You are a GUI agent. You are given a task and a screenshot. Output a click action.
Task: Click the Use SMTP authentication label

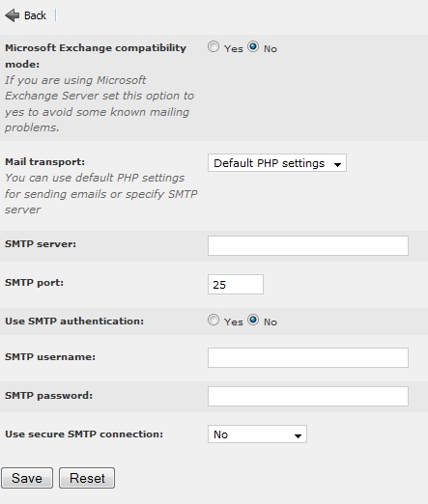point(74,322)
